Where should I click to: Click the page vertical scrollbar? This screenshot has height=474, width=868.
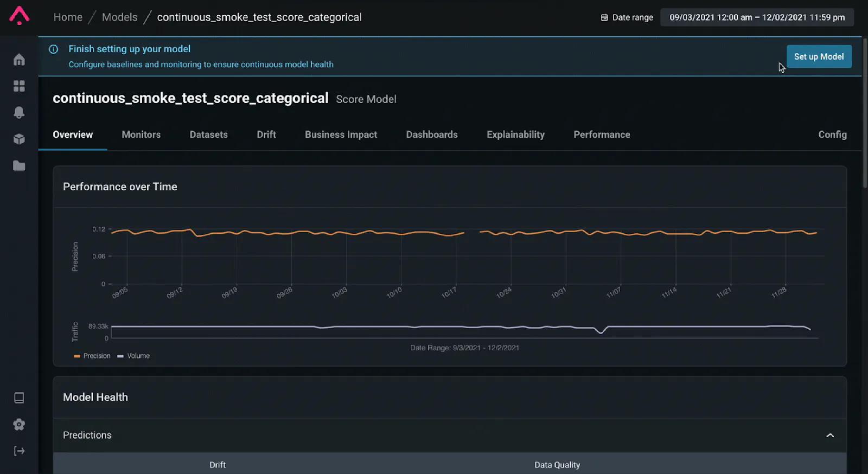tap(865, 113)
